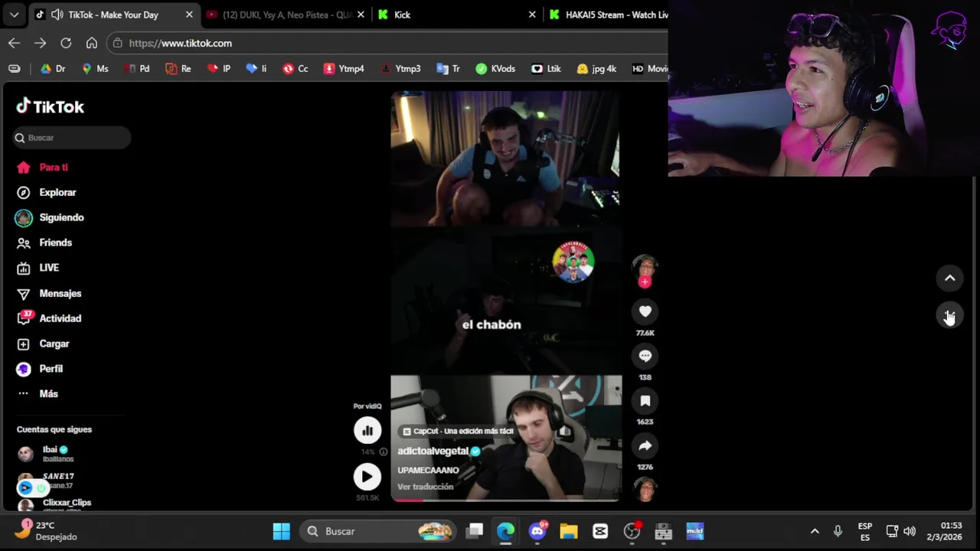
Task: Open the Ltik bookmark
Action: (546, 69)
